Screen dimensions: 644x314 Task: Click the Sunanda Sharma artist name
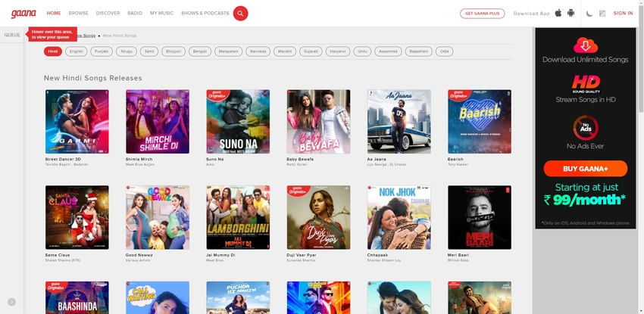[300, 260]
